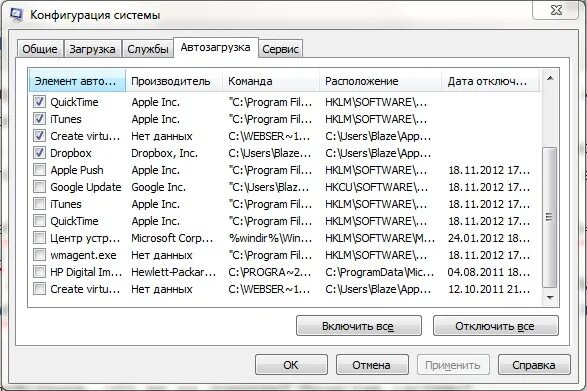Click the list scrollbar down arrow

tap(550, 298)
